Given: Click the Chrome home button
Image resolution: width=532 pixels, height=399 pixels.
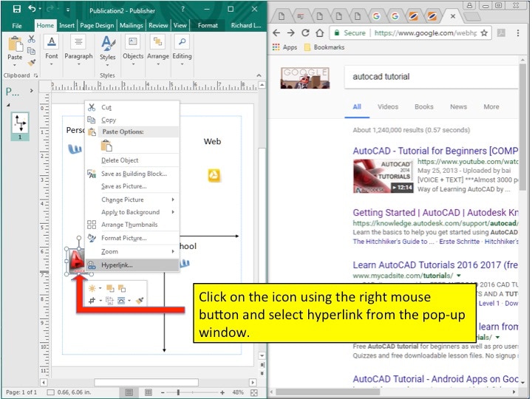Looking at the screenshot, I should pyautogui.click(x=320, y=33).
